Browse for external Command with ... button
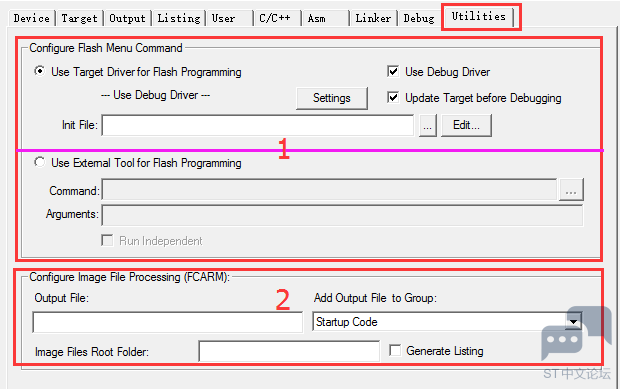The width and height of the screenshot is (620, 389). pos(571,190)
